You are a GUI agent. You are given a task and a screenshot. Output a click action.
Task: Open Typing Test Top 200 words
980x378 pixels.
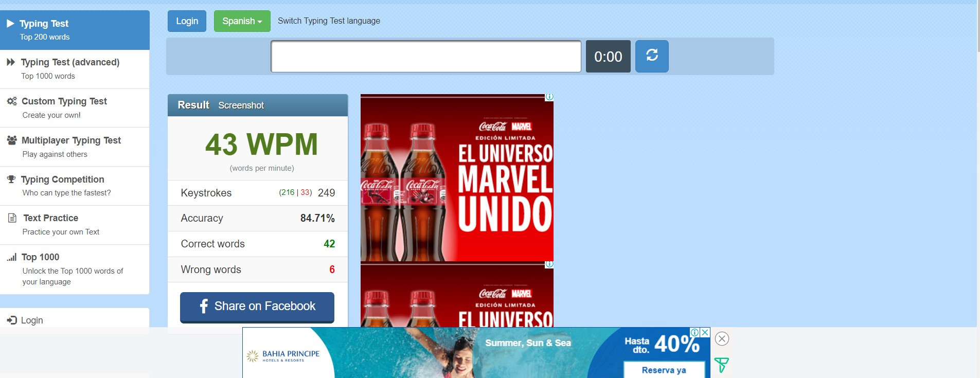(75, 30)
